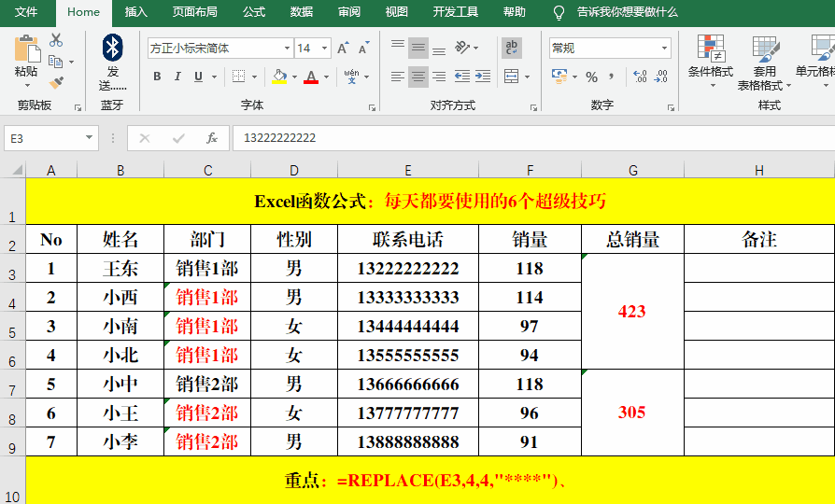The height and width of the screenshot is (504, 835).
Task: Click the Cut scissors icon
Action: point(56,40)
